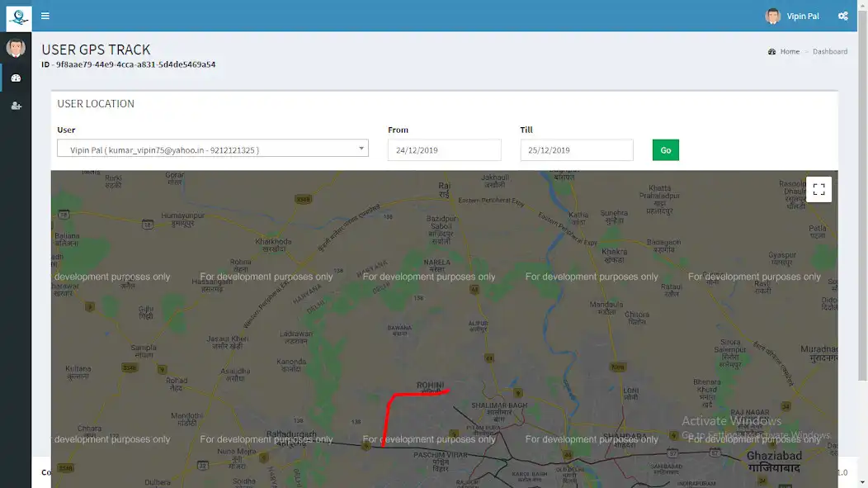Click the sidebar user profile picture

(x=16, y=48)
